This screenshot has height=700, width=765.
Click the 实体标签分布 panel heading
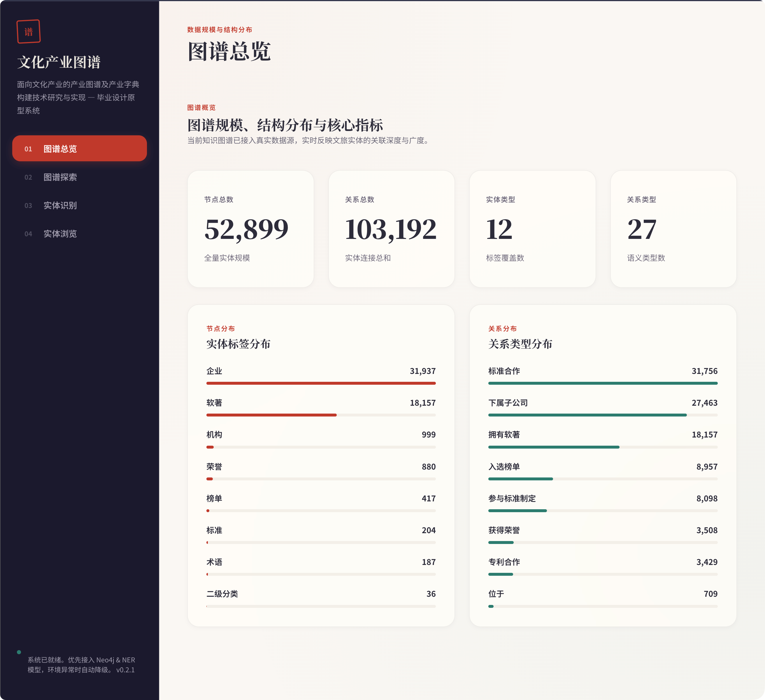[x=238, y=344]
